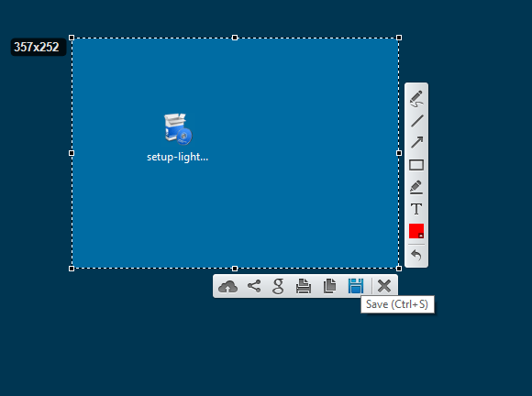Print the selected screenshot
The width and height of the screenshot is (532, 396).
[x=304, y=286]
